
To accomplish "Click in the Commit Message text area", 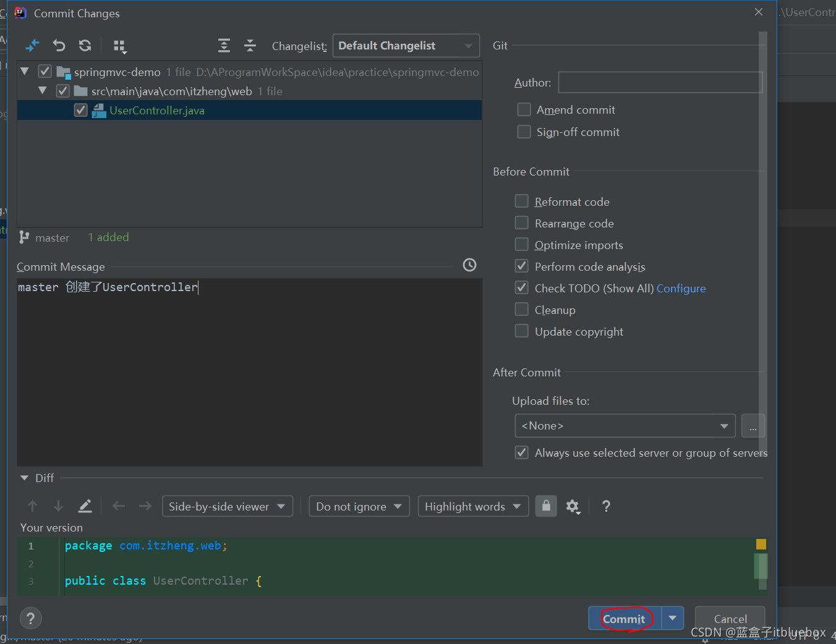I will (249, 372).
